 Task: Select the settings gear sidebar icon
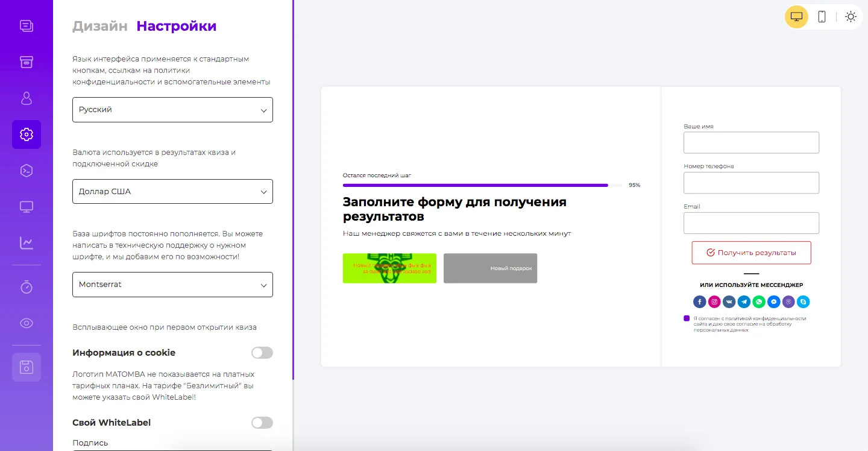27,134
